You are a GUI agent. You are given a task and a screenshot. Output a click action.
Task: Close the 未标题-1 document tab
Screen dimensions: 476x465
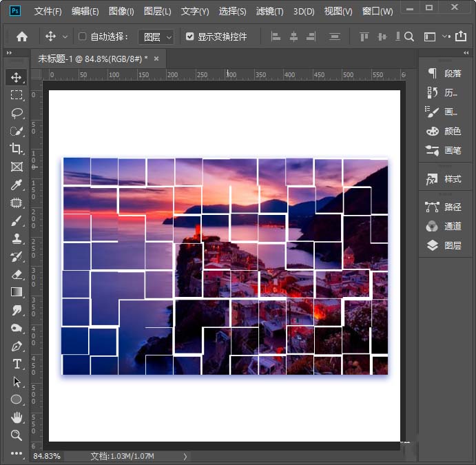[x=156, y=59]
